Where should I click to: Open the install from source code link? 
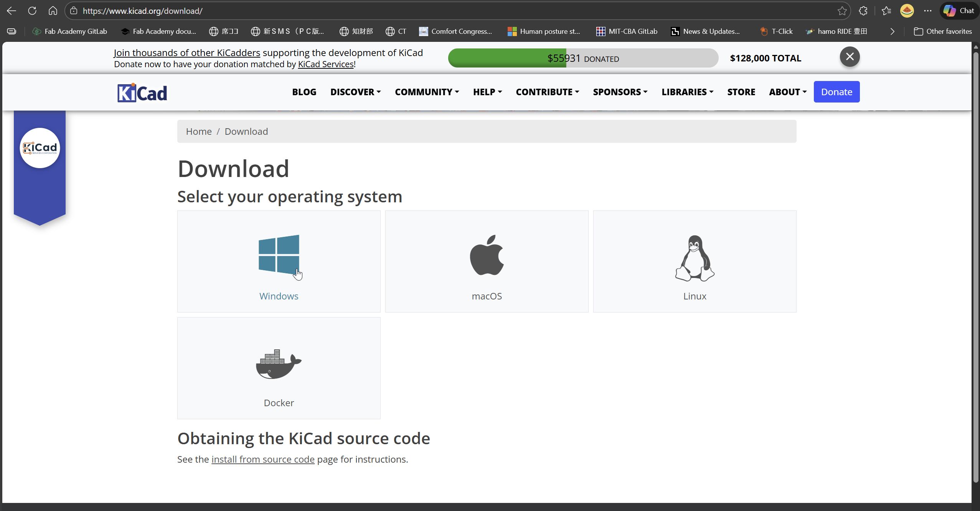[262, 459]
